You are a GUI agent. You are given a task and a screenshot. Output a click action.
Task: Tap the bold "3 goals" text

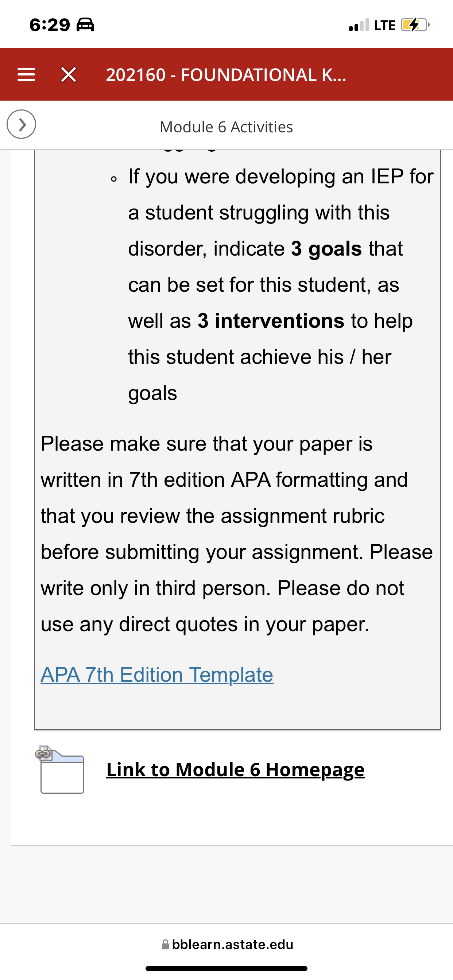(x=326, y=248)
